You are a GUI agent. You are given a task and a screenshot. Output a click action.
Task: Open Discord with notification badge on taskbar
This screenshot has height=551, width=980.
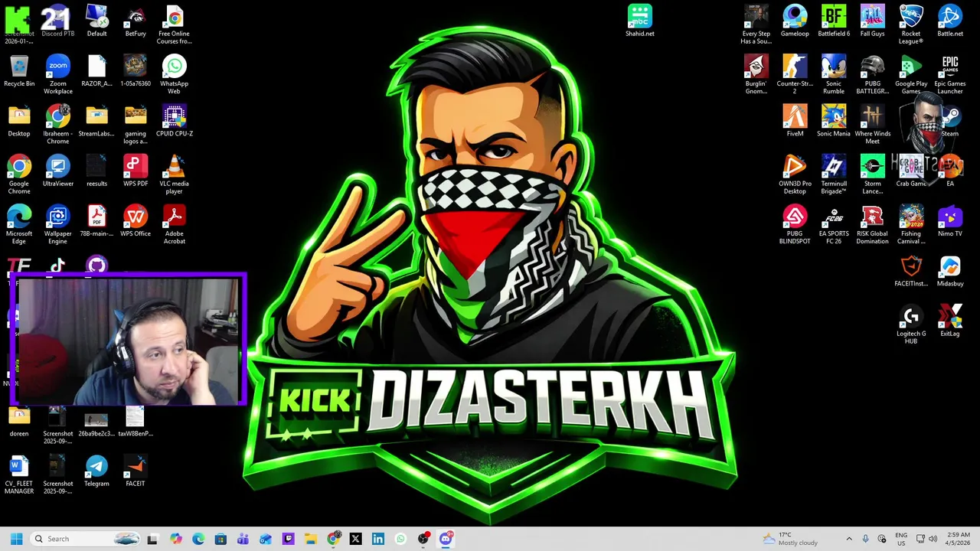[x=446, y=539]
